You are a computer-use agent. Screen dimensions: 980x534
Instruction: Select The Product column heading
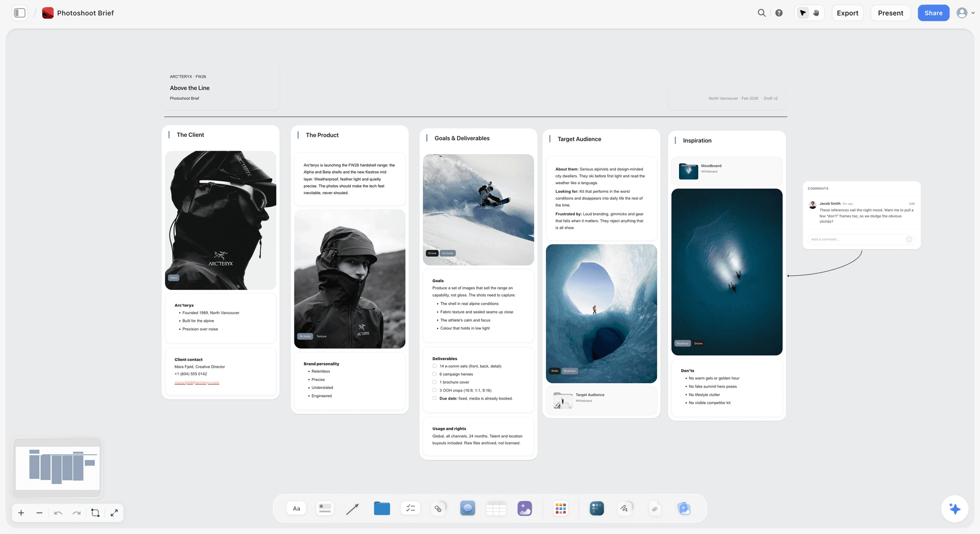point(322,135)
